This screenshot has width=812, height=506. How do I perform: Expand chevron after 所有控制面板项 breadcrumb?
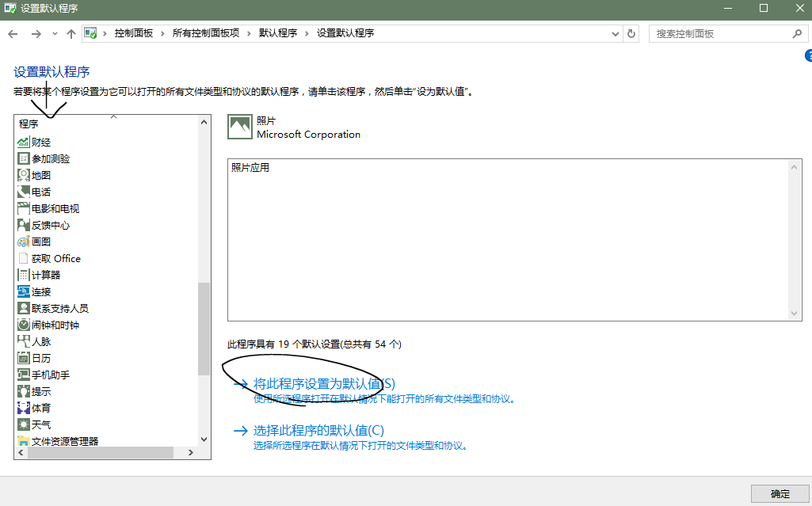tap(249, 33)
